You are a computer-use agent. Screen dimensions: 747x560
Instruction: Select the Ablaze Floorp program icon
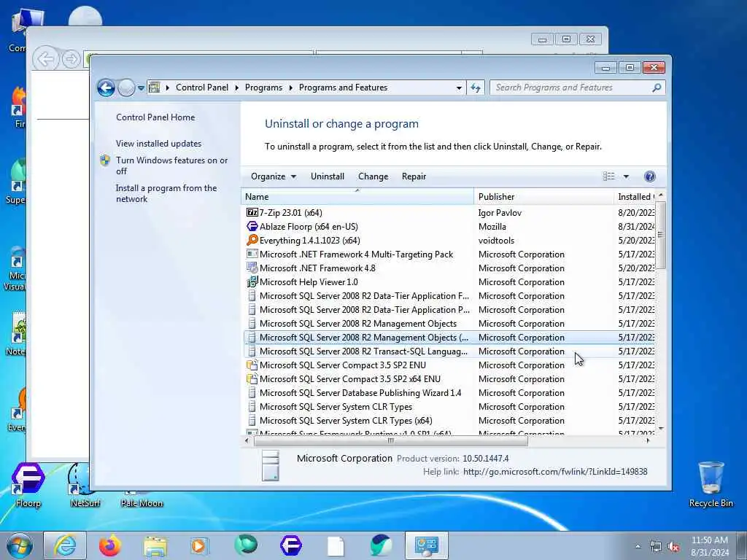(x=252, y=226)
